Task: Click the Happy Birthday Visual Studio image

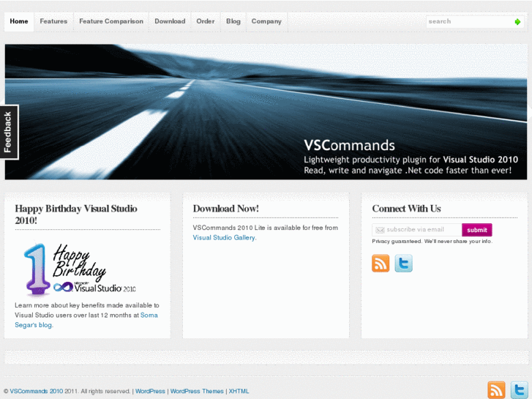Action: 80,269
